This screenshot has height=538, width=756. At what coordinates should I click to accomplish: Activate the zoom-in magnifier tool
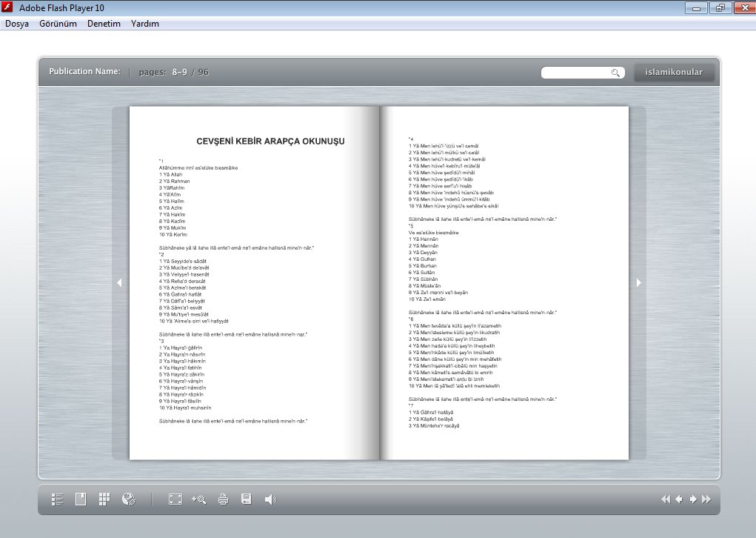point(198,499)
